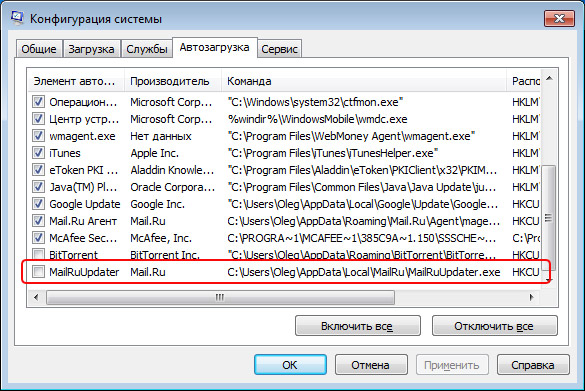The width and height of the screenshot is (585, 391).
Task: Click the Apple Inc. manufacturer cell
Action: pos(154,153)
